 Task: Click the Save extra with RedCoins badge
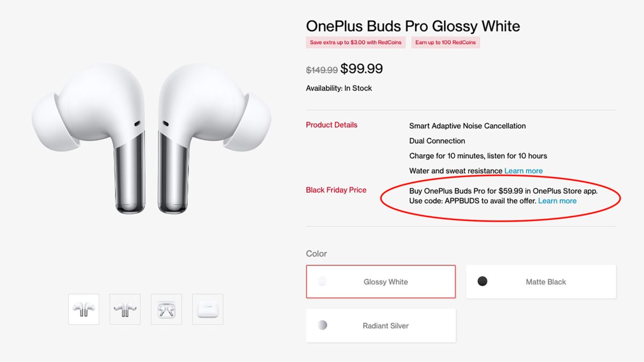tap(355, 42)
